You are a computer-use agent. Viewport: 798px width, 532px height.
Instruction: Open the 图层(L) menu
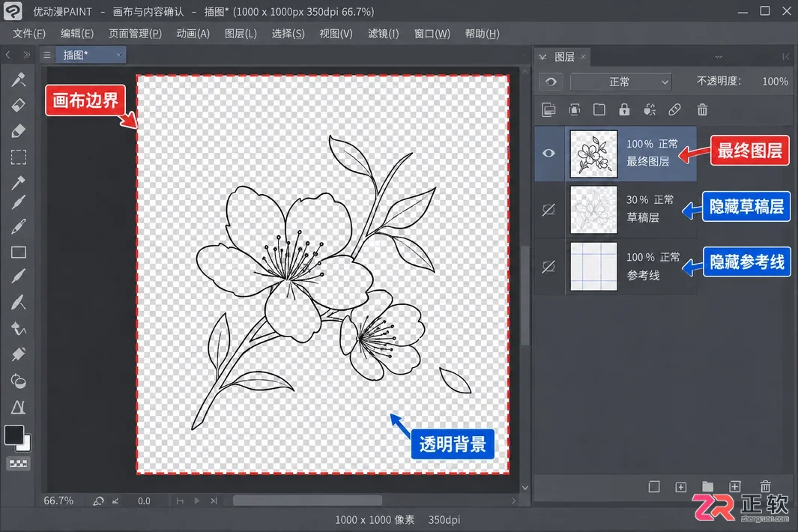point(241,34)
